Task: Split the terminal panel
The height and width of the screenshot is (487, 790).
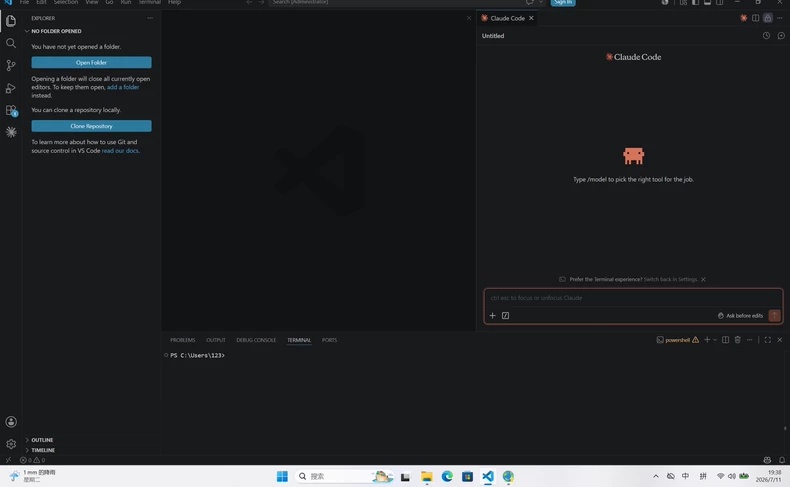Action: click(726, 340)
